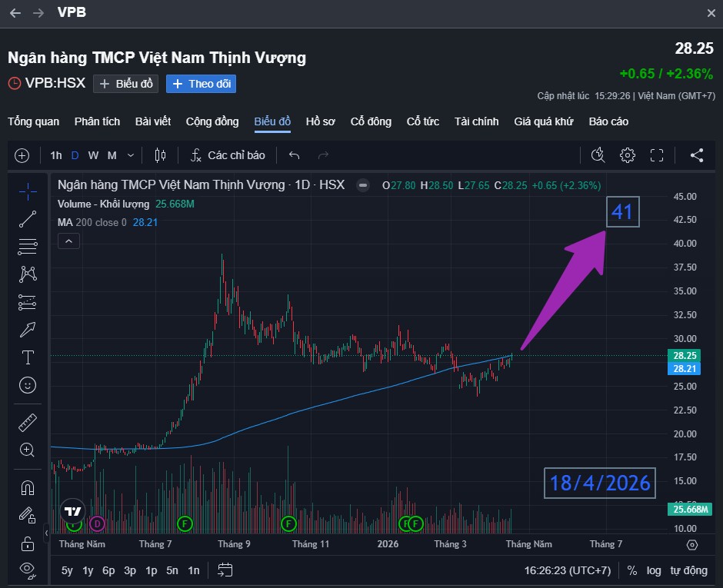
Task: Redo the chart action
Action: 323,156
